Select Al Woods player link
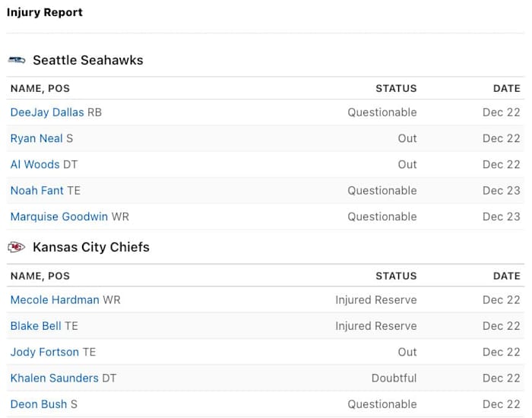Screen dimensions: 532x418 point(35,164)
